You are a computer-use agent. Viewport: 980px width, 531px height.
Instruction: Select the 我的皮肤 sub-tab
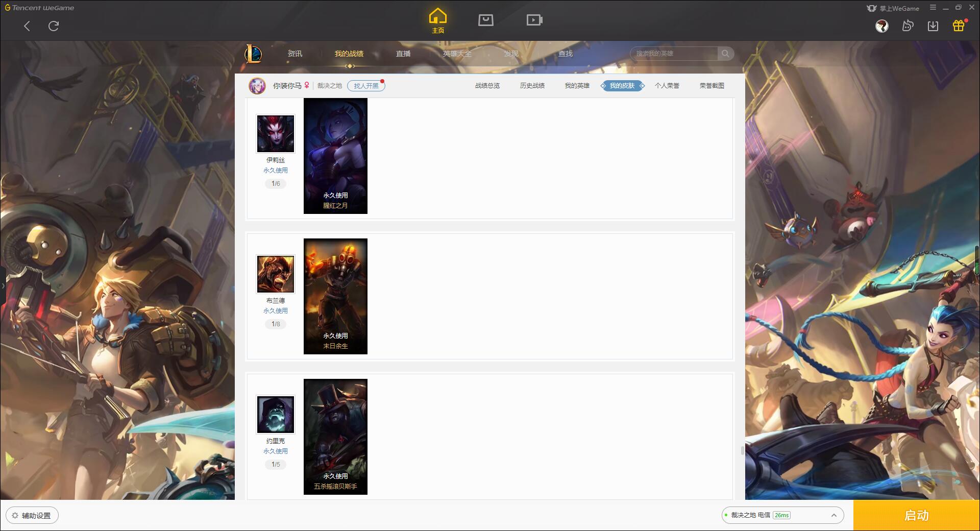[622, 86]
